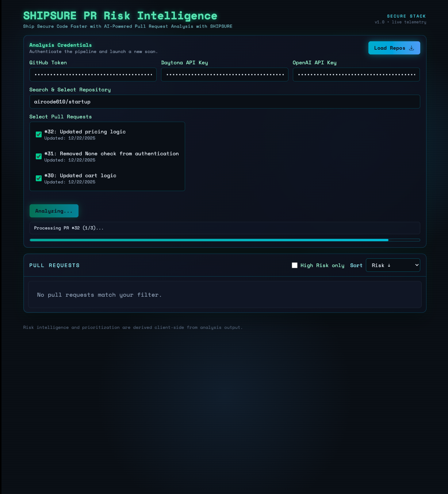Click the GitHub Token label
This screenshot has width=448, height=494.
(x=48, y=62)
